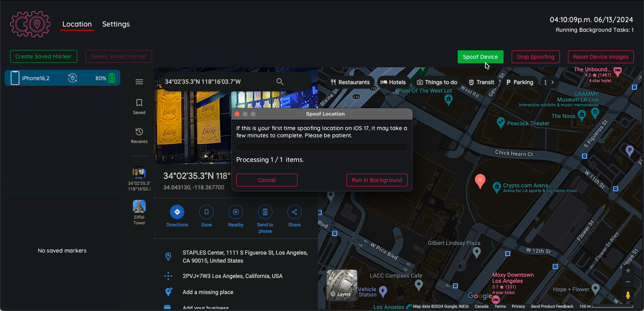Click the Directions icon

click(177, 212)
